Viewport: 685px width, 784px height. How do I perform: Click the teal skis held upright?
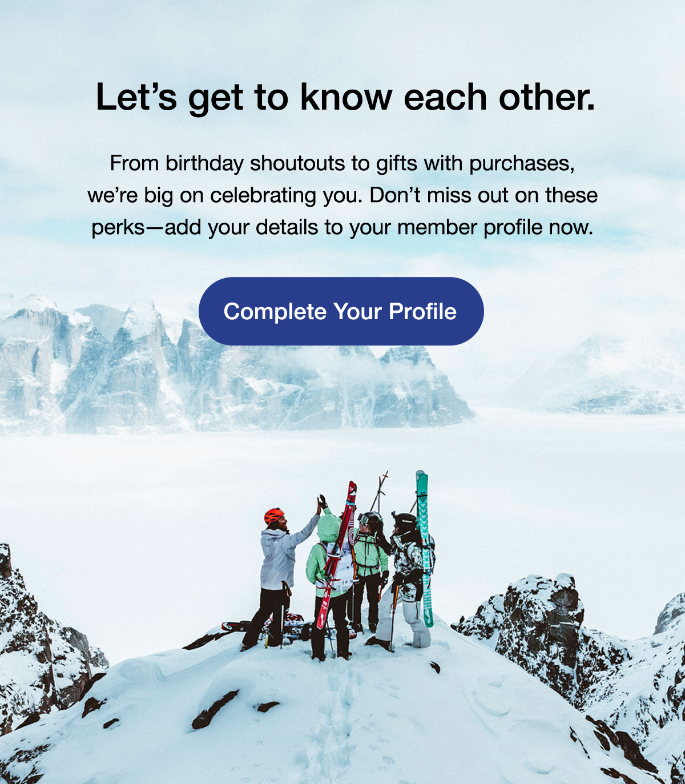pos(424,548)
